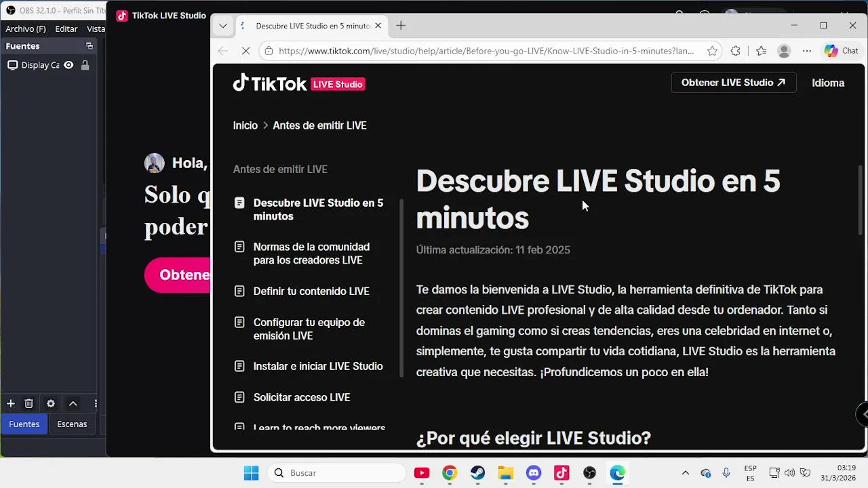868x488 pixels.
Task: Click Obtener LIVE Studio button
Action: pyautogui.click(x=733, y=83)
